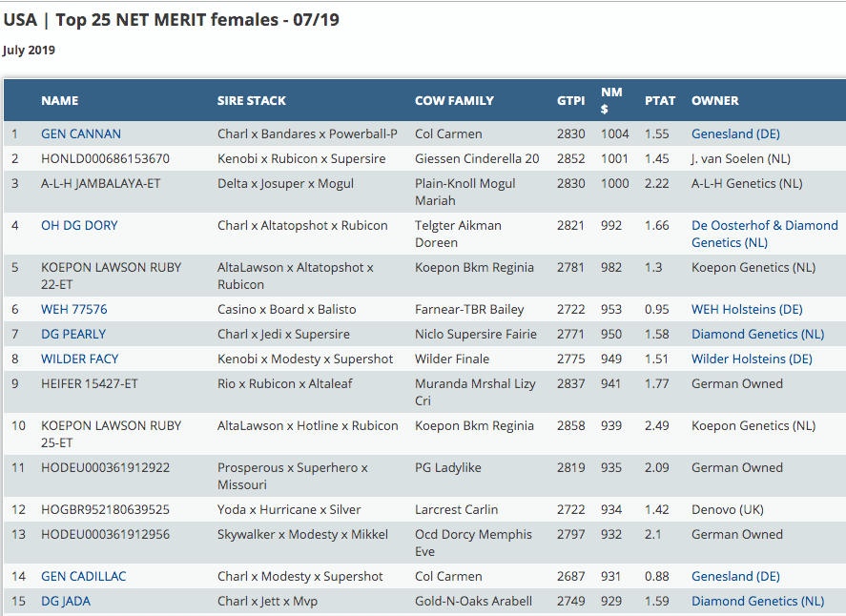Click the OH DG DORY name link

(79, 226)
